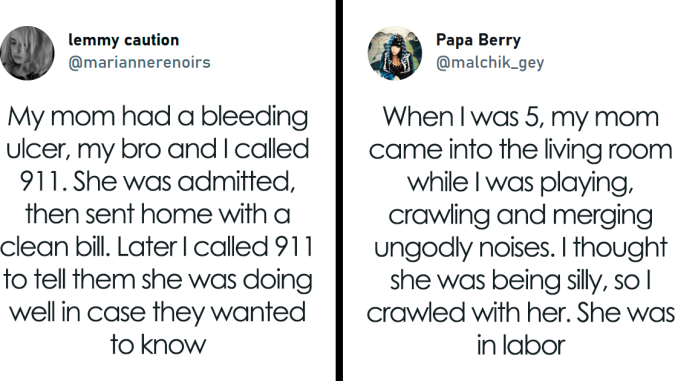This screenshot has height=381, width=678.
Task: Click 'clean bill. Later I called 911' line
Action: click(157, 247)
